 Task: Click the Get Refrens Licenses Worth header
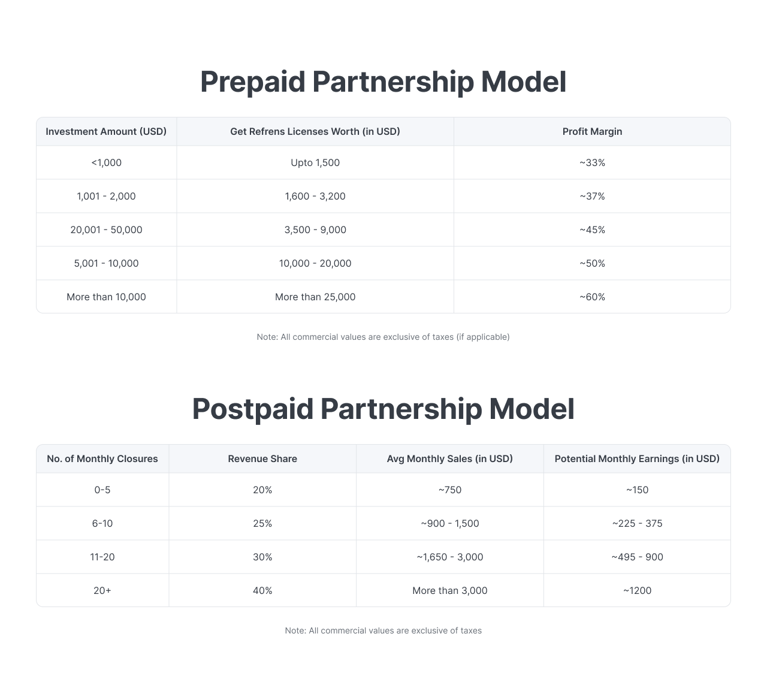point(315,131)
